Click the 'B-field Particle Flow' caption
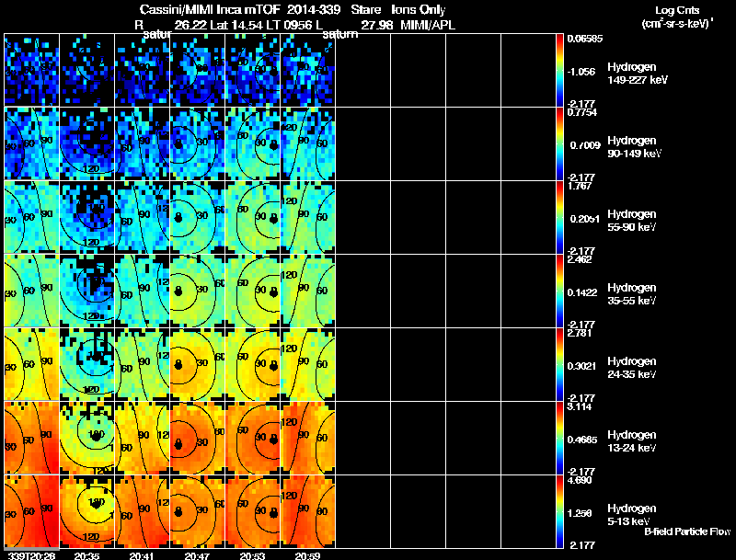Screen dimensions: 736x560 click(x=687, y=531)
